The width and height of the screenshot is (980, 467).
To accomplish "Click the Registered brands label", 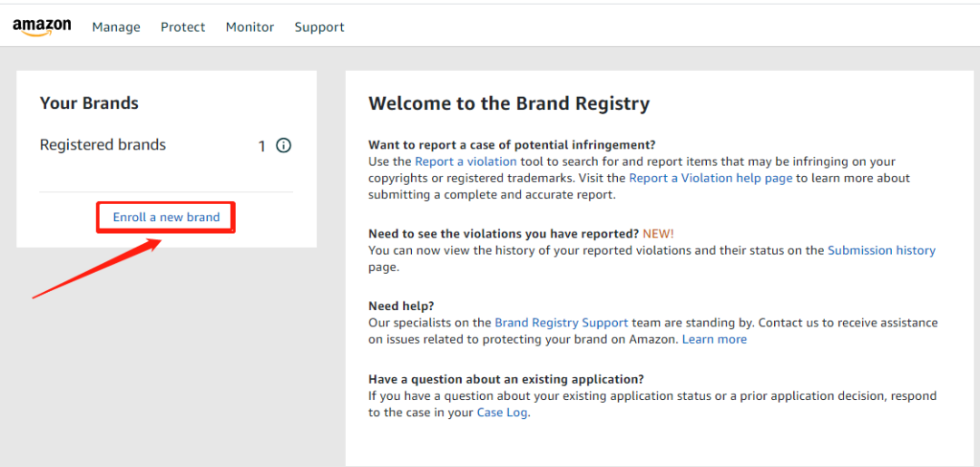I will (103, 145).
